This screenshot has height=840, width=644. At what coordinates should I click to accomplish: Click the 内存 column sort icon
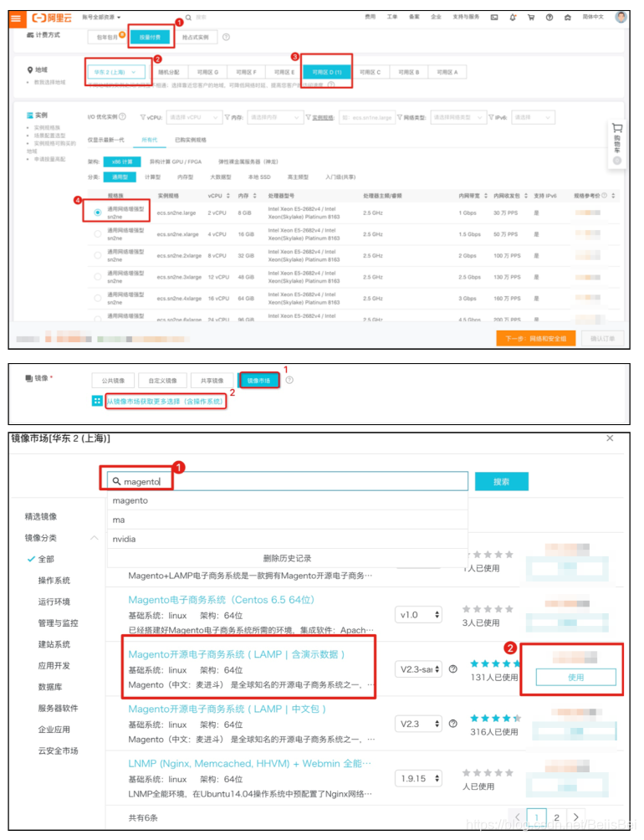tap(255, 196)
